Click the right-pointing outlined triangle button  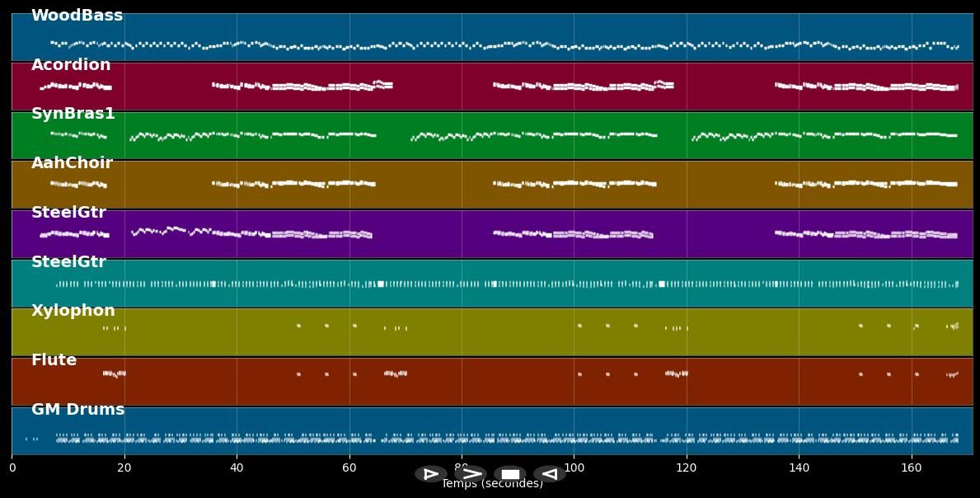tap(430, 474)
